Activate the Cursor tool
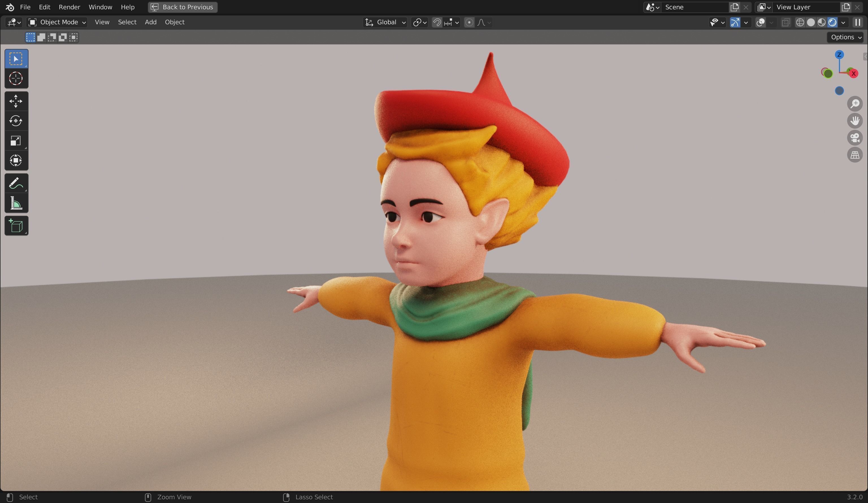 coord(16,79)
